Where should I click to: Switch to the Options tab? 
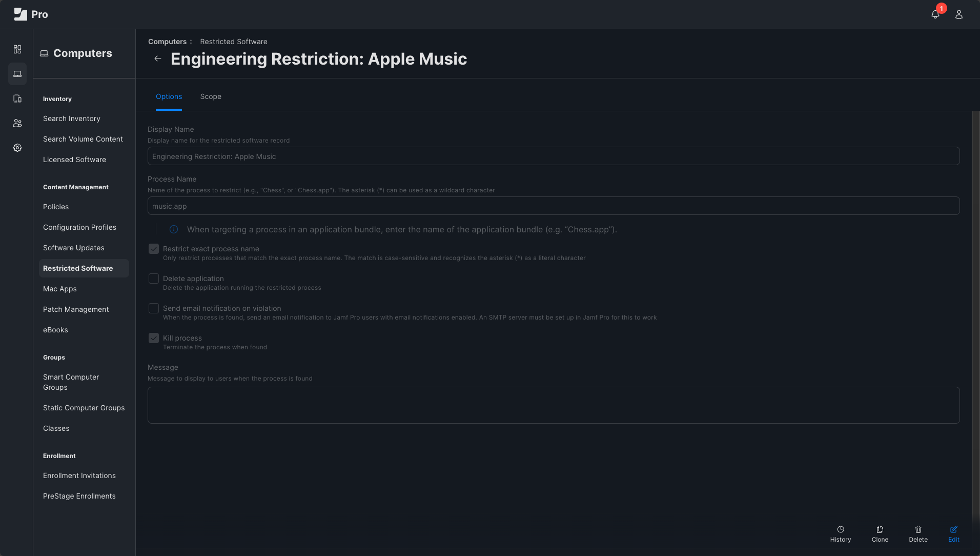pos(169,96)
